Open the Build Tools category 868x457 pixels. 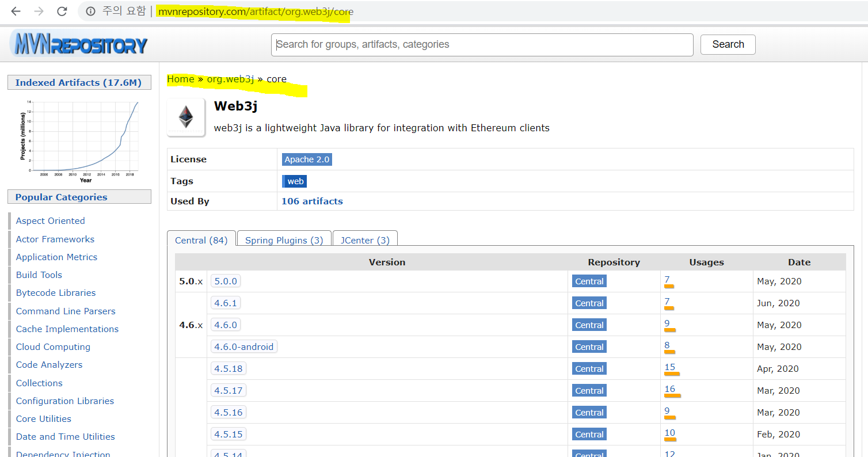[39, 275]
